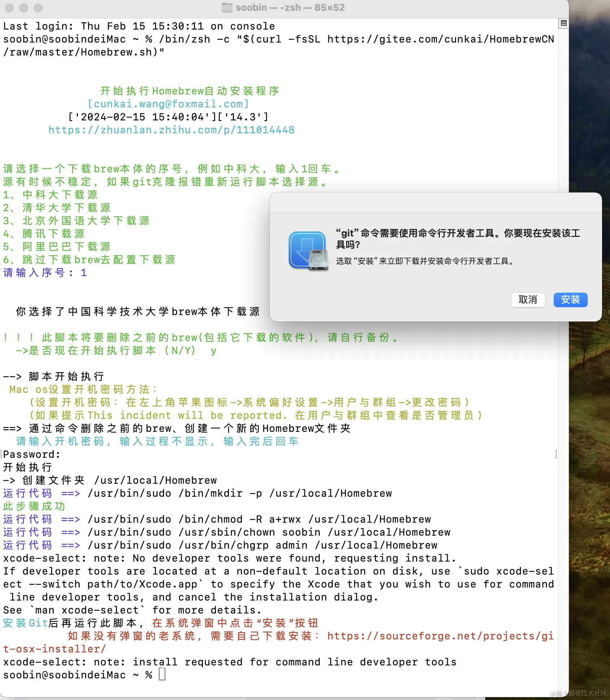Click the '创建文件夹 /usr/local/Homebrew' line
This screenshot has width=610, height=700.
point(110,480)
